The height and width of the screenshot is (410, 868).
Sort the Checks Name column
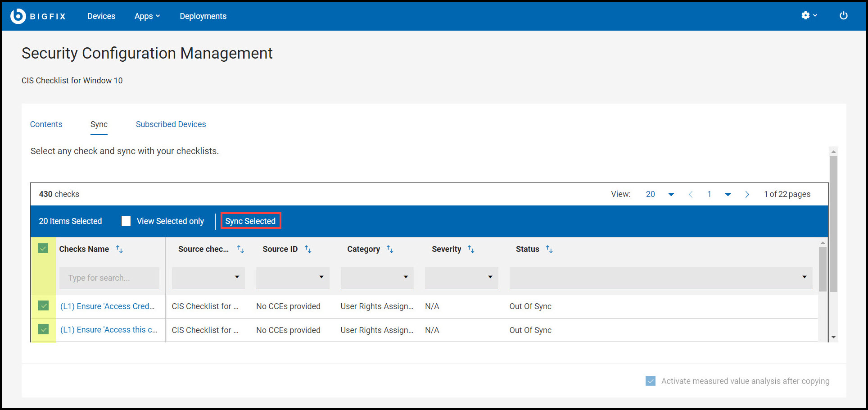tap(119, 249)
